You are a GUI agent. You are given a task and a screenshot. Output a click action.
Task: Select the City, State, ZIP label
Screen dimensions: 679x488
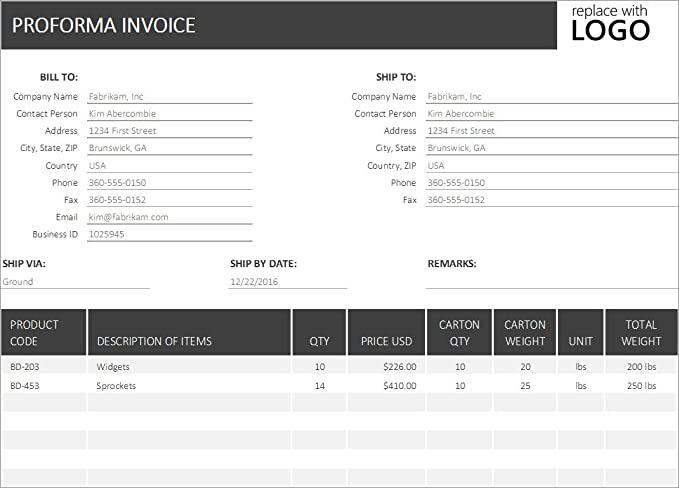[x=48, y=148]
